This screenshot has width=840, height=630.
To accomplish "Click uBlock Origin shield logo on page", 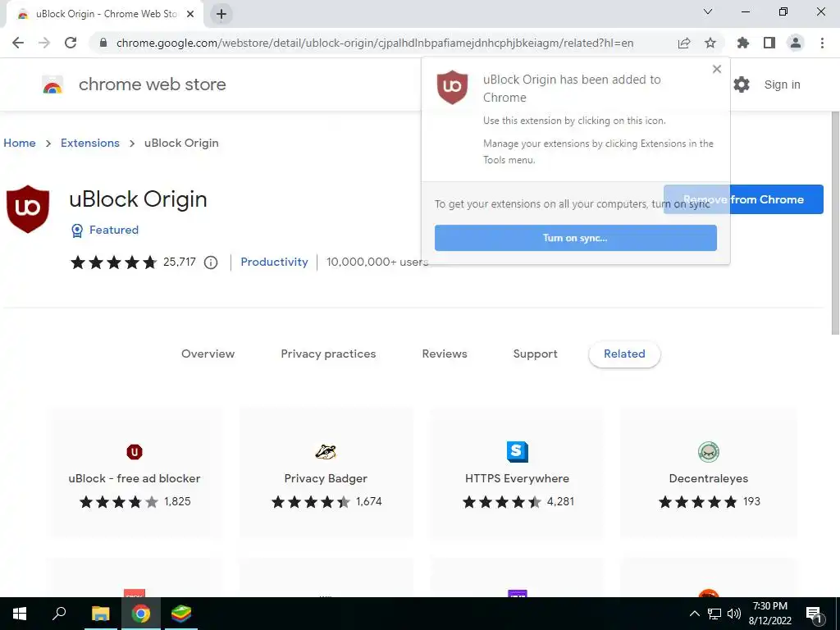I will 28,209.
